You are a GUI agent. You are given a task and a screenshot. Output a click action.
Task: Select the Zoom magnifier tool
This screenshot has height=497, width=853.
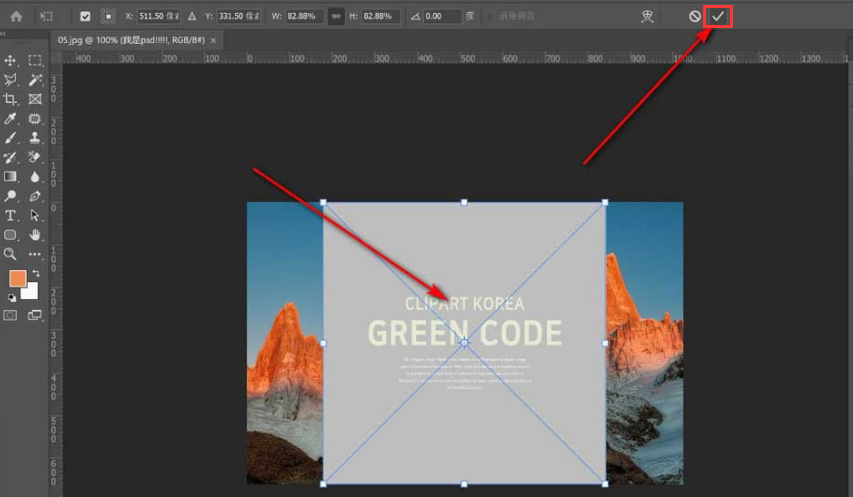click(x=10, y=254)
